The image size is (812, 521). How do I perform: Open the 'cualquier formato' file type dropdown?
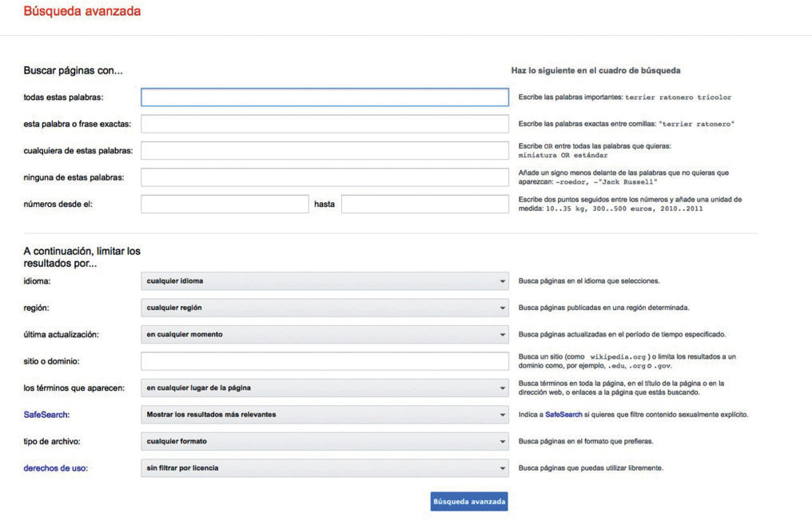click(324, 441)
